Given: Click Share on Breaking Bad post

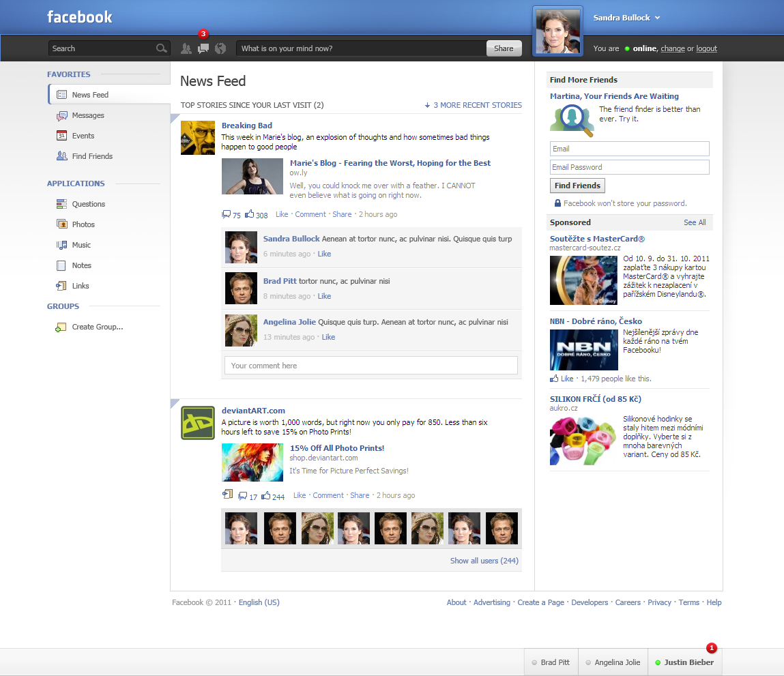Looking at the screenshot, I should point(342,214).
